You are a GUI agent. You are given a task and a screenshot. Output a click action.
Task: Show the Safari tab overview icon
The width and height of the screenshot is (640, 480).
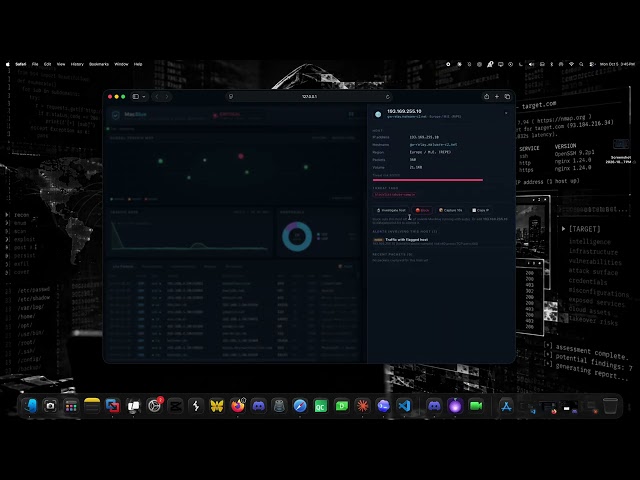[x=507, y=97]
